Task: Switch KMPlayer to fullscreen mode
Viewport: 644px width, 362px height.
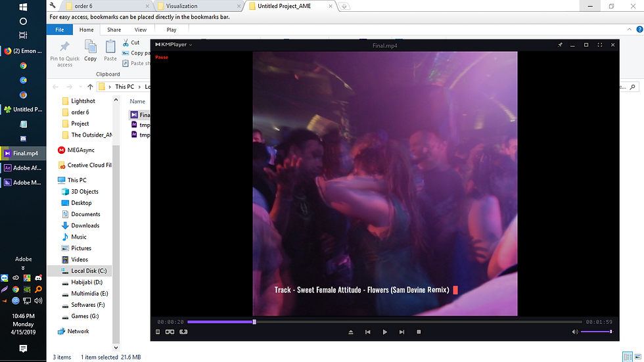Action: (x=599, y=45)
